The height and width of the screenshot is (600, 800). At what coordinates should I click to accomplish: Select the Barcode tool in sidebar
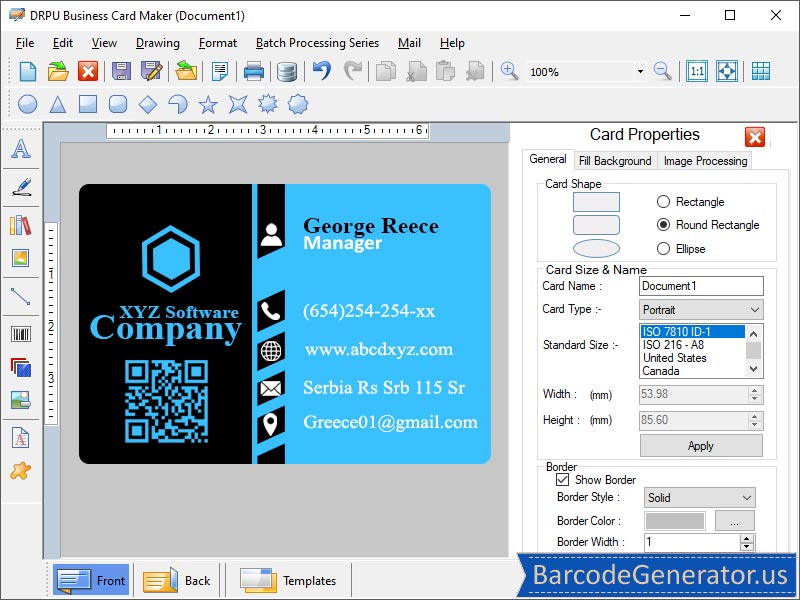(21, 334)
